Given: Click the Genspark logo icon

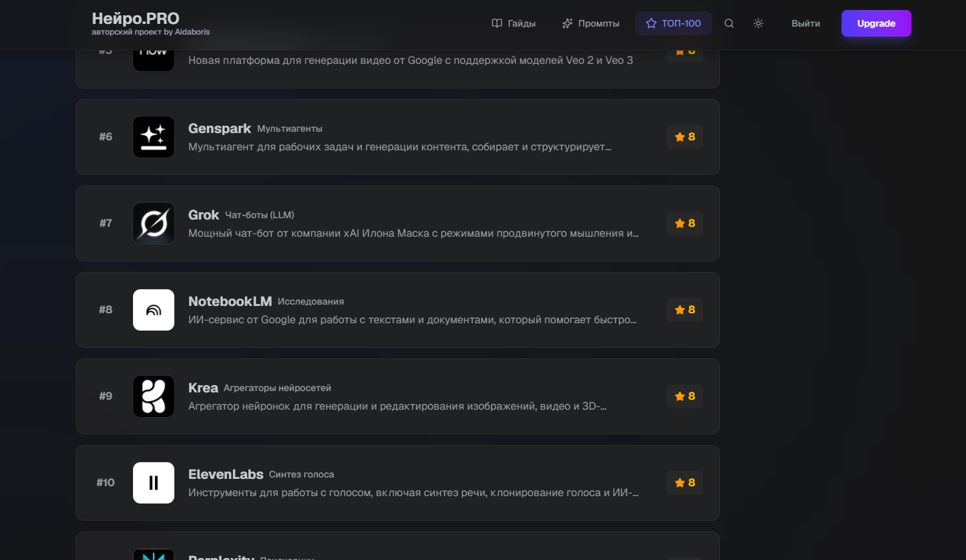Looking at the screenshot, I should (154, 137).
